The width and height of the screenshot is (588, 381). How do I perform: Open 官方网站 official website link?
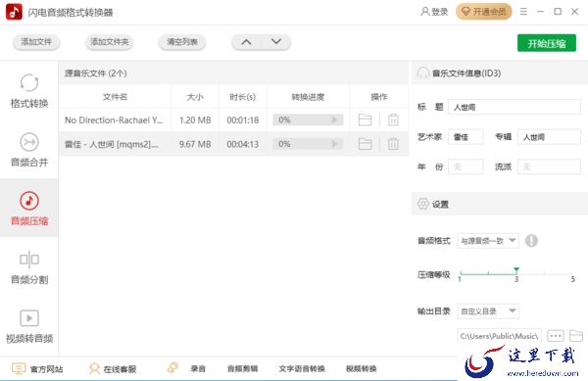click(x=37, y=368)
